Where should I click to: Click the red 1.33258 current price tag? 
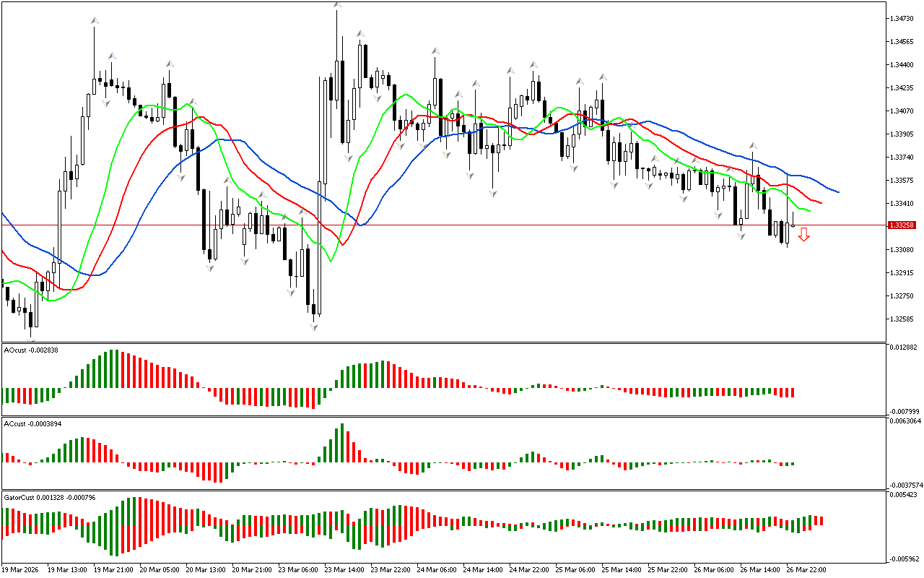(x=902, y=225)
